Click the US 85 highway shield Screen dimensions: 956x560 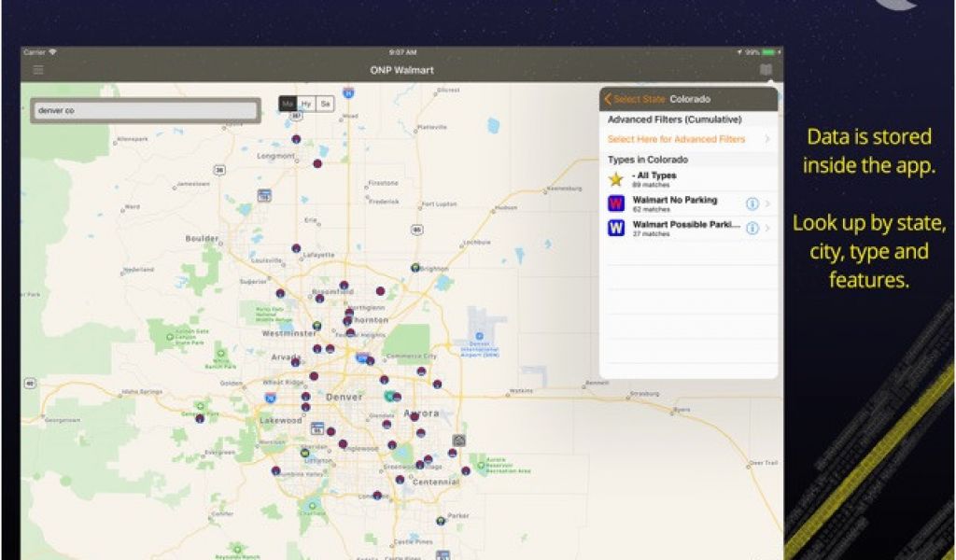click(417, 230)
